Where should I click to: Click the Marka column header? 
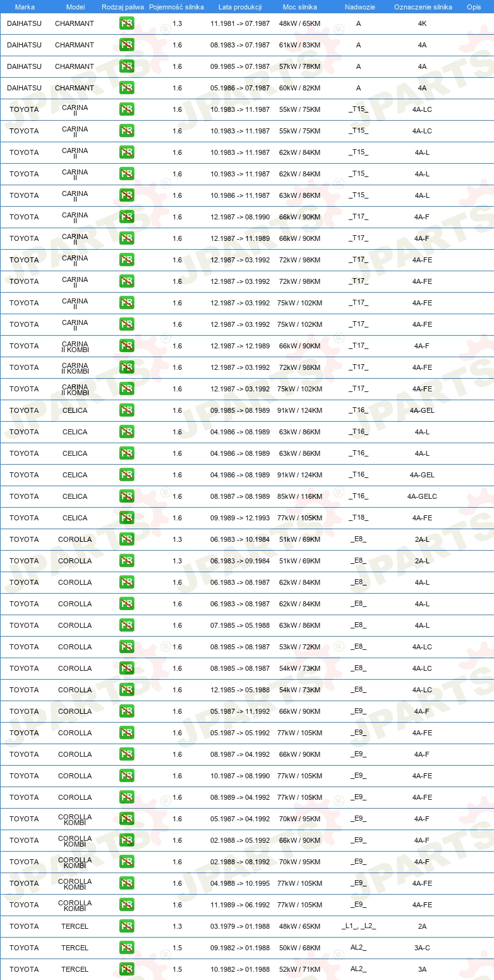[25, 7]
